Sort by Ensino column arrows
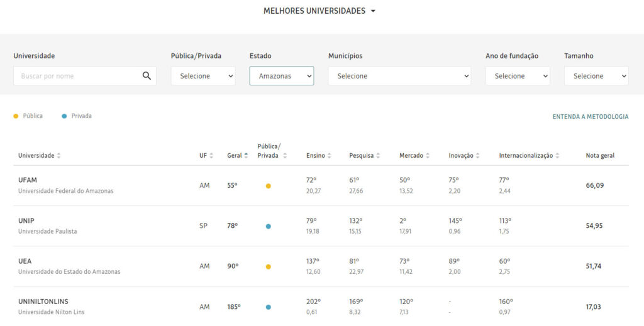Screen dimensions: 644x326 pos(330,156)
